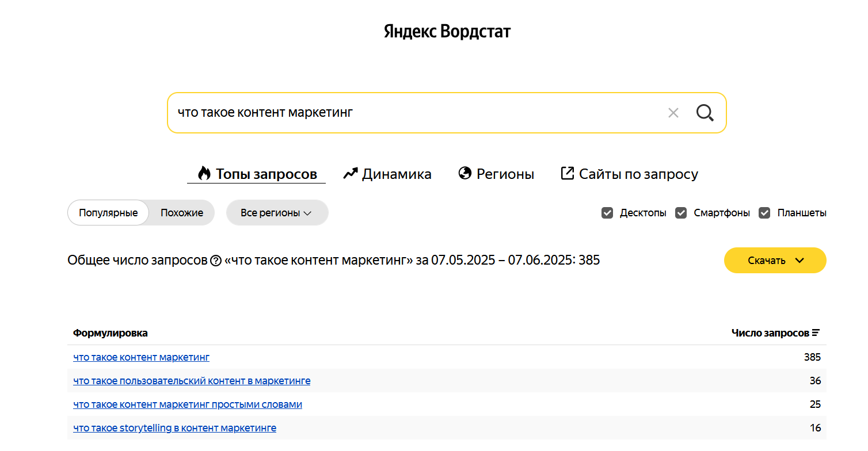Click the query count value 36
This screenshot has height=451, width=868.
click(x=815, y=381)
